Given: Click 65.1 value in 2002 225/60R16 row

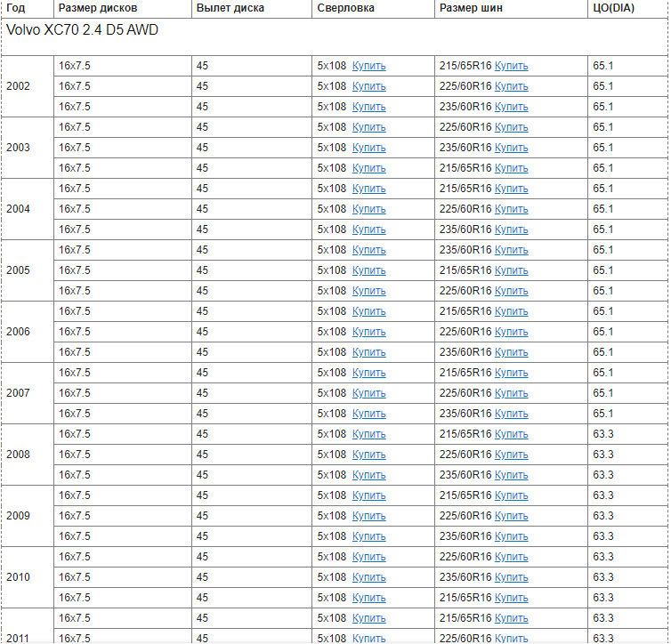Looking at the screenshot, I should [603, 86].
